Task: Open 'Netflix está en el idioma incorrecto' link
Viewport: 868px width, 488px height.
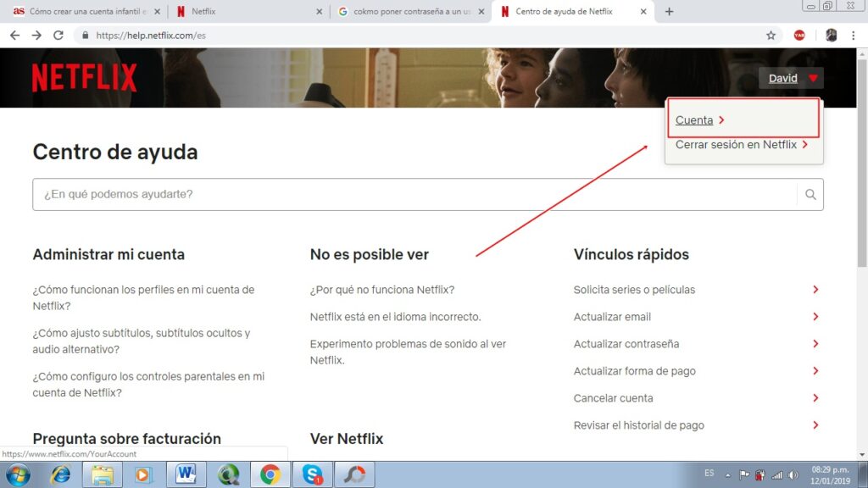Action: (x=395, y=317)
